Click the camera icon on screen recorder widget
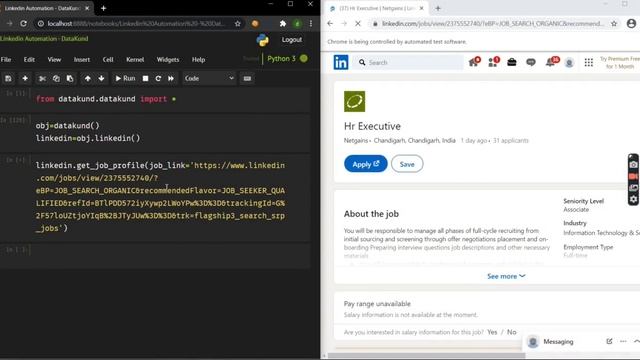 pyautogui.click(x=633, y=164)
